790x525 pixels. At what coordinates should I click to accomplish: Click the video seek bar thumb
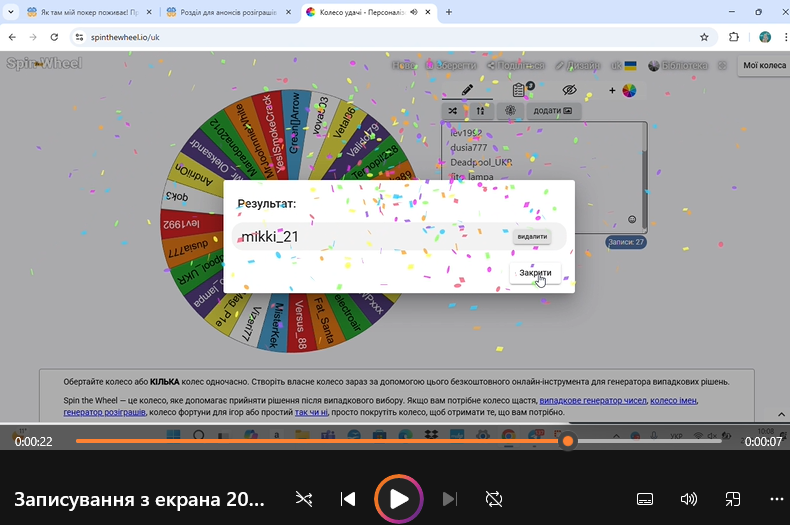[568, 441]
